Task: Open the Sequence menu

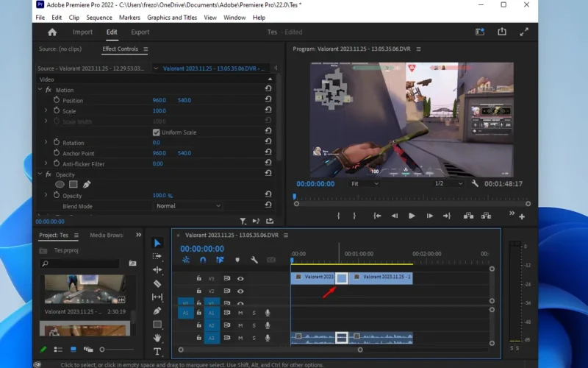Action: [x=99, y=17]
